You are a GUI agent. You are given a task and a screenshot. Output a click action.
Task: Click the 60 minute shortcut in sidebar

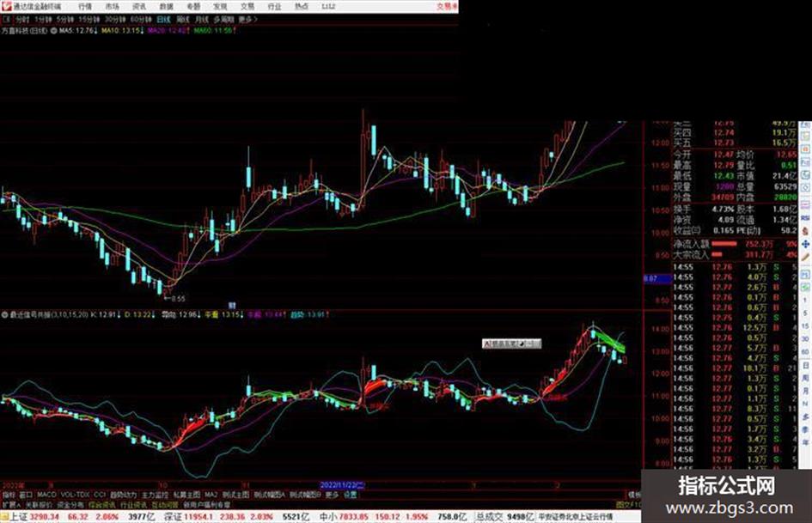(805, 352)
